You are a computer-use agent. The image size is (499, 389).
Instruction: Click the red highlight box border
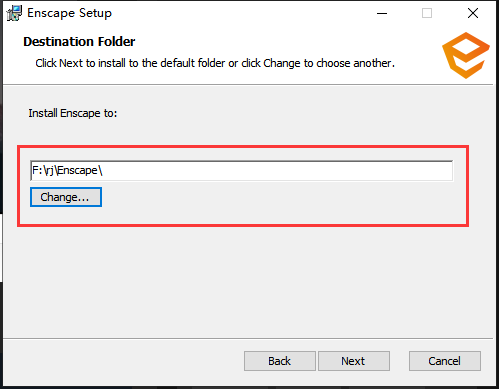[243, 146]
